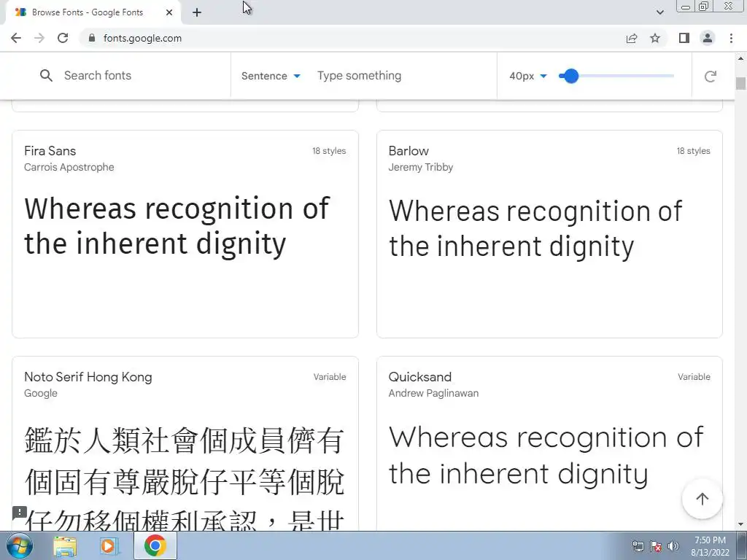The width and height of the screenshot is (747, 560).
Task: Click the volume speaker tray icon
Action: click(x=673, y=546)
